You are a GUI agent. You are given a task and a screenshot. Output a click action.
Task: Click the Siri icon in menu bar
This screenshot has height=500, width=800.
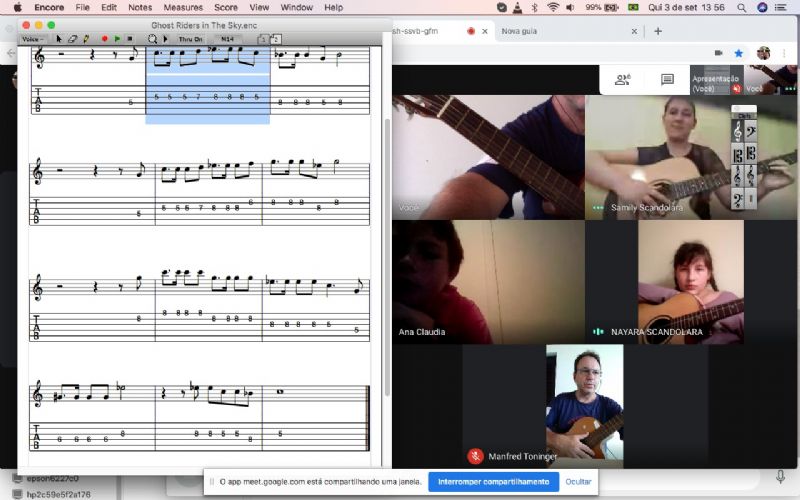click(x=762, y=7)
